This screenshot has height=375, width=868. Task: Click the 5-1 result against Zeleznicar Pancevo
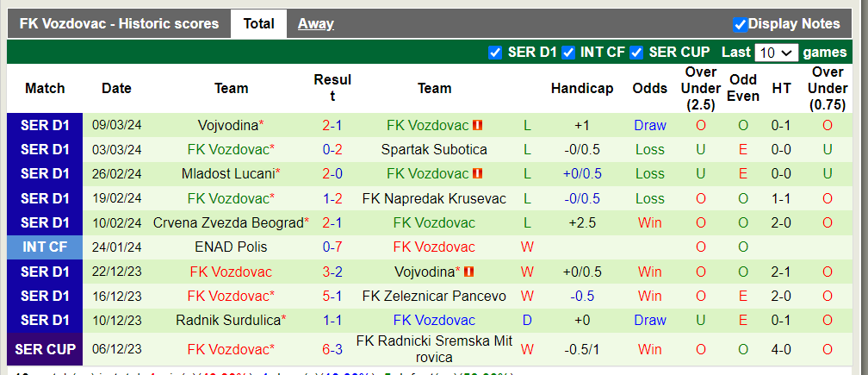pos(332,297)
